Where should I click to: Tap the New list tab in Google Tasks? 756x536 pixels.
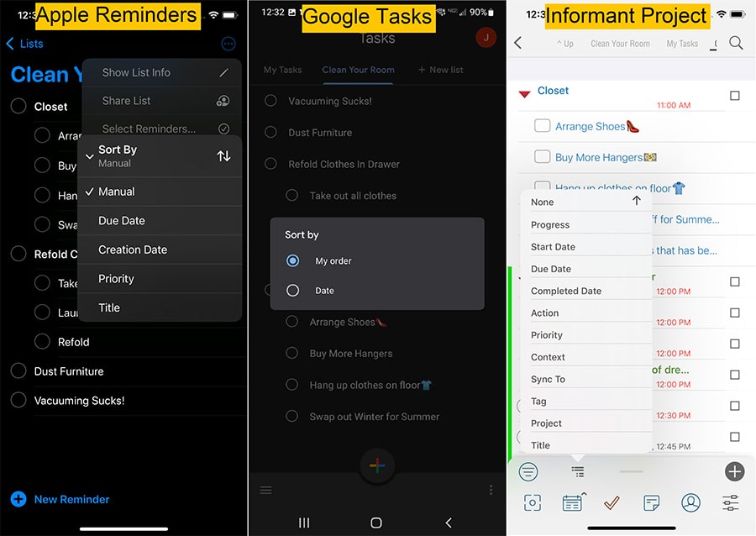441,70
